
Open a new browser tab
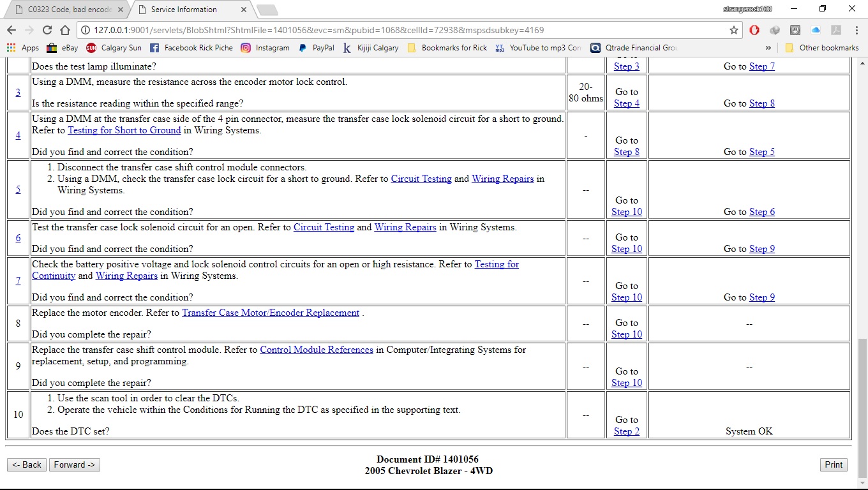(x=267, y=10)
